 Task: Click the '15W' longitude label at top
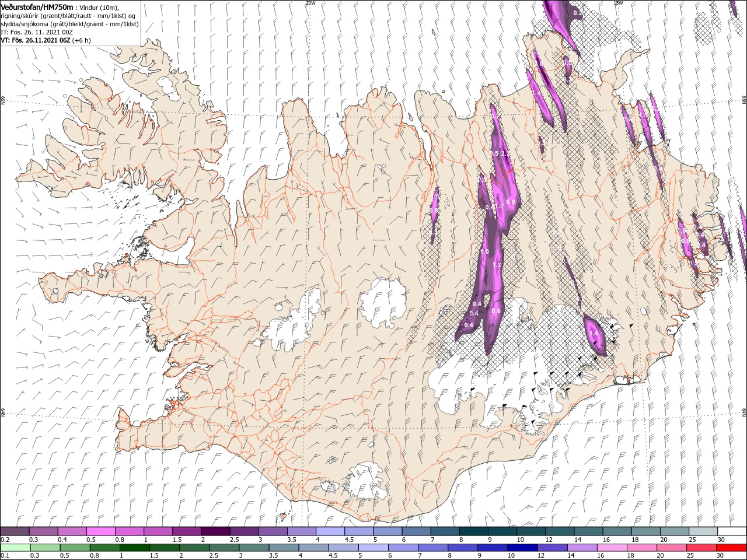click(618, 3)
